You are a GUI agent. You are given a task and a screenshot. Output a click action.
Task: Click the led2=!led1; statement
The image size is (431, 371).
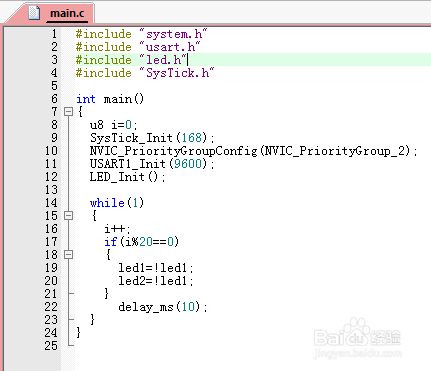coord(156,281)
